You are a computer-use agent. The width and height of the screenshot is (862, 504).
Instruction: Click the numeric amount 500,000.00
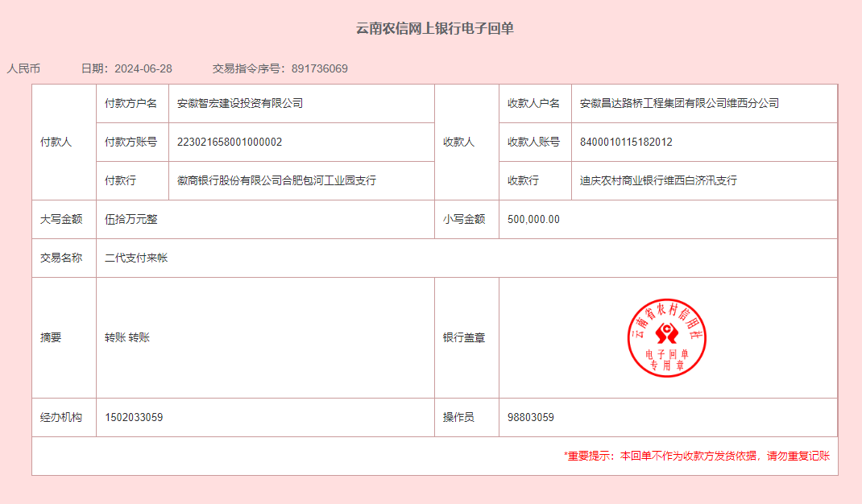[x=533, y=219]
